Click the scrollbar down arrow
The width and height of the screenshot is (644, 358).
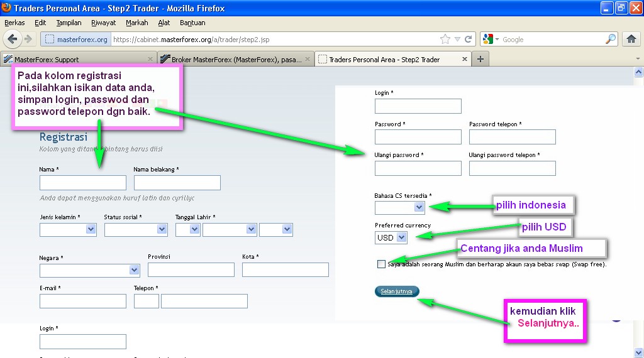639,352
